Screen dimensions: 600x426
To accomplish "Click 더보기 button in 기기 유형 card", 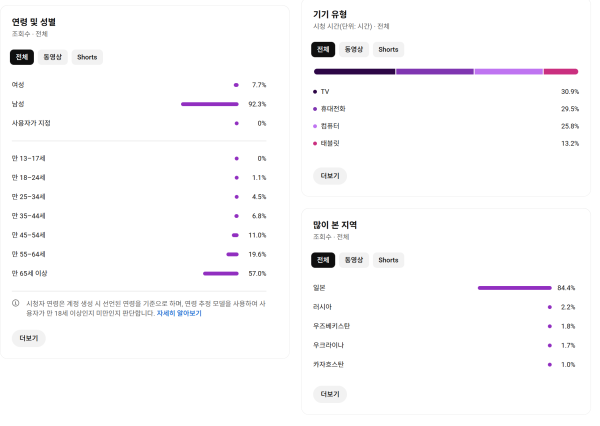I will tap(330, 176).
